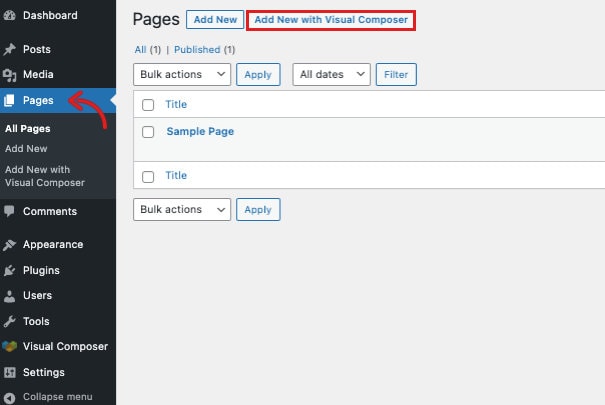
Task: Open Settings menu item
Action: pos(44,372)
